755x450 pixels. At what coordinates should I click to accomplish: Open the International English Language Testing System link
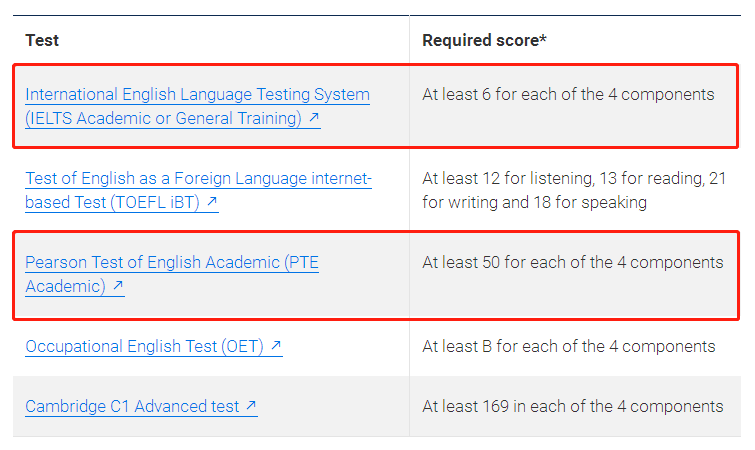(x=197, y=95)
